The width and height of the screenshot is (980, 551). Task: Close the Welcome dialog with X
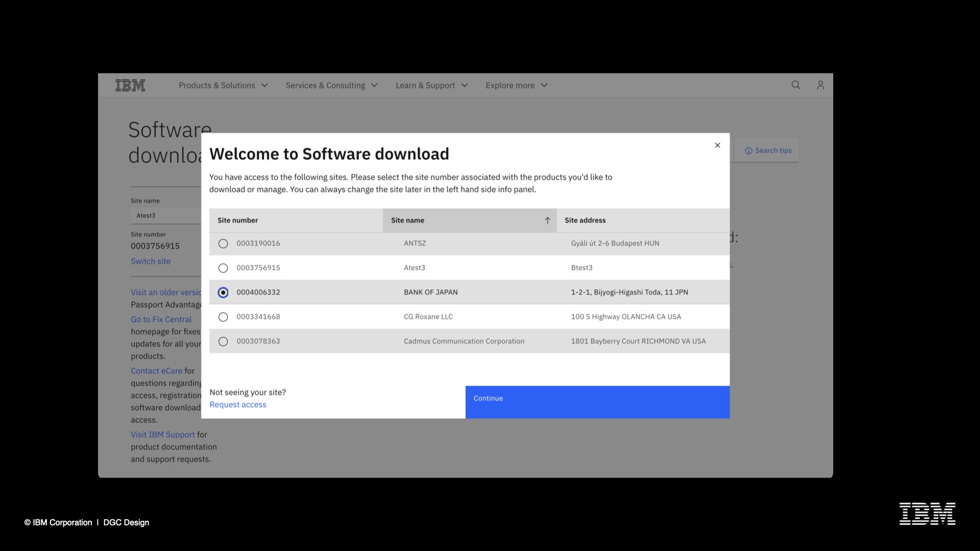(x=717, y=145)
